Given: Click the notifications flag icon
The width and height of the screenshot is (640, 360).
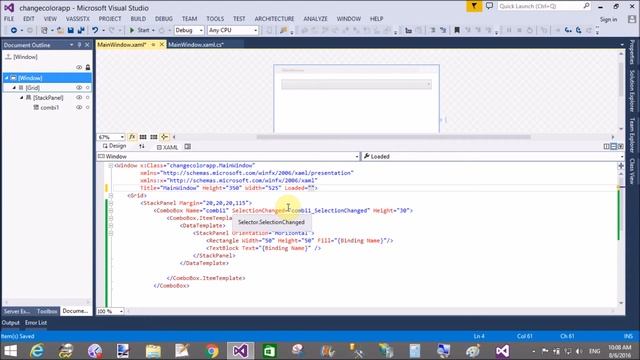Looking at the screenshot, I should (x=474, y=6).
